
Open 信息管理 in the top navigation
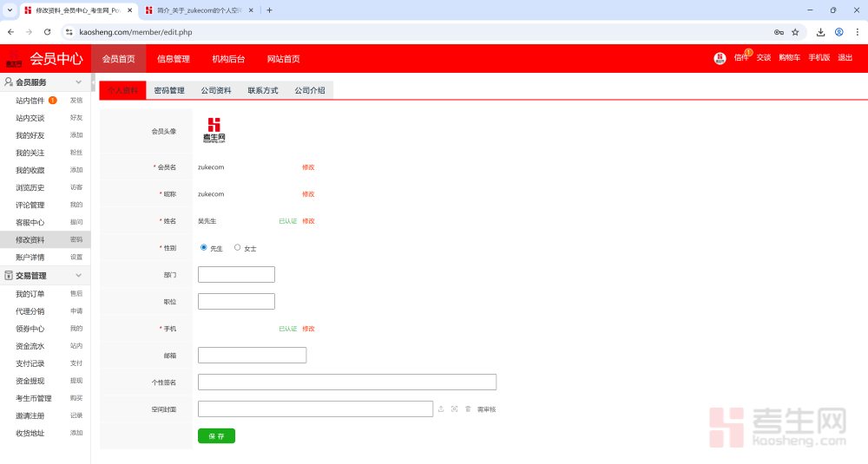173,59
